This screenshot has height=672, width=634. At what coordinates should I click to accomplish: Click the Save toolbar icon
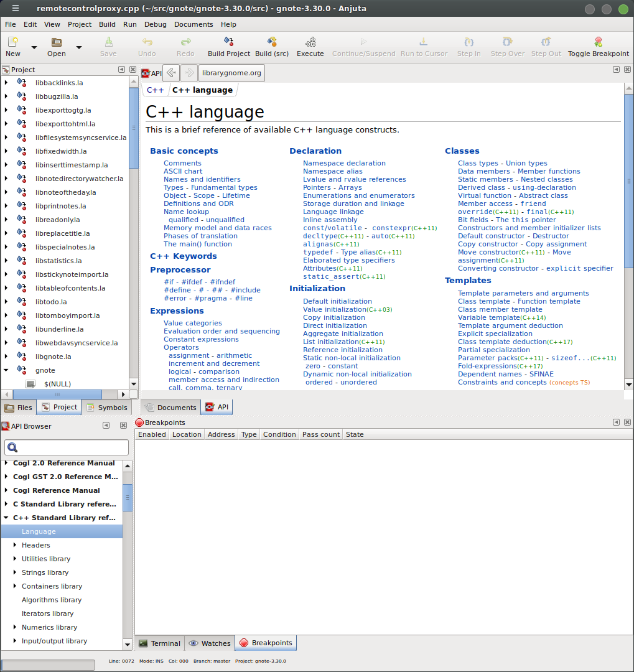[108, 42]
